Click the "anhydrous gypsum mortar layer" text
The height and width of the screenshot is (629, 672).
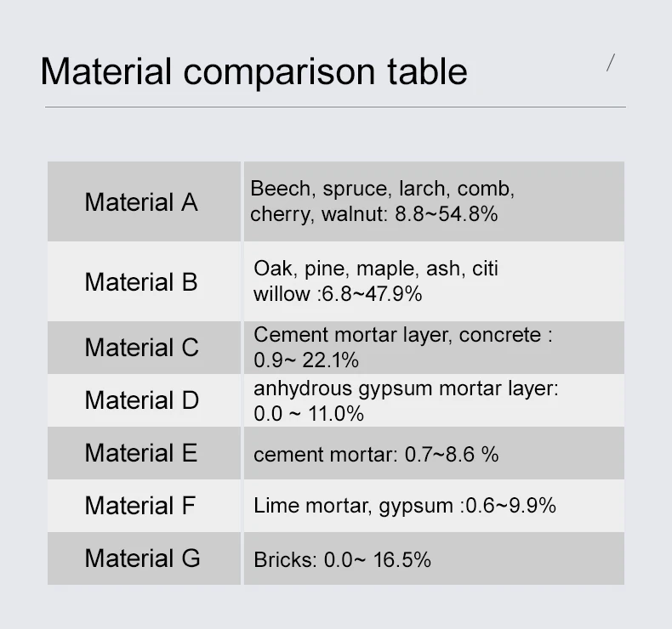click(x=406, y=388)
